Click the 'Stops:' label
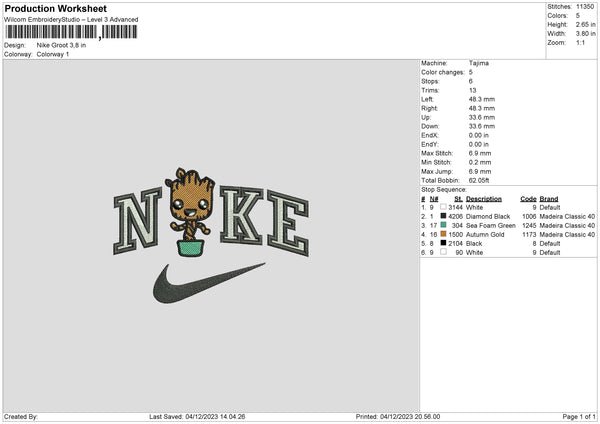The width and height of the screenshot is (600, 424). (x=430, y=81)
